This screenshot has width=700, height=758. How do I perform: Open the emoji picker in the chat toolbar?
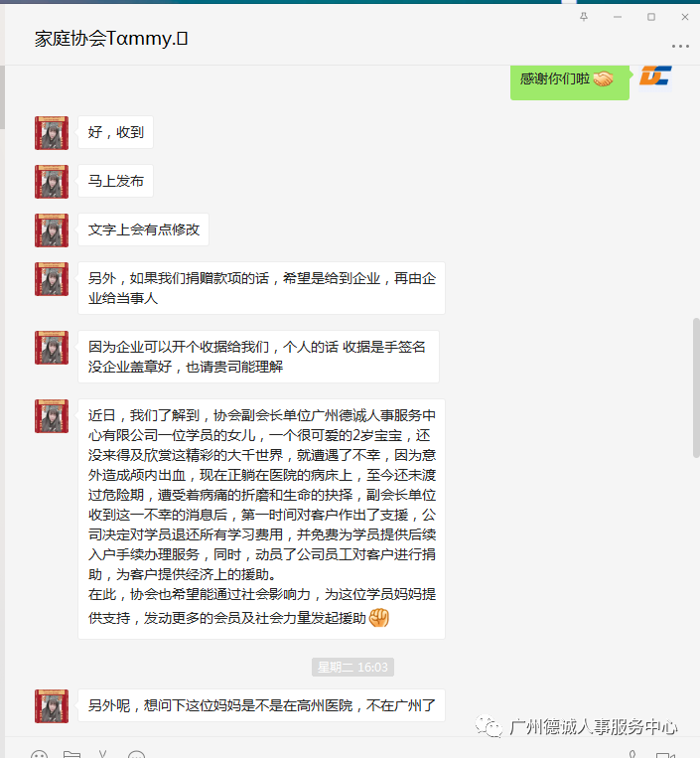[39, 754]
